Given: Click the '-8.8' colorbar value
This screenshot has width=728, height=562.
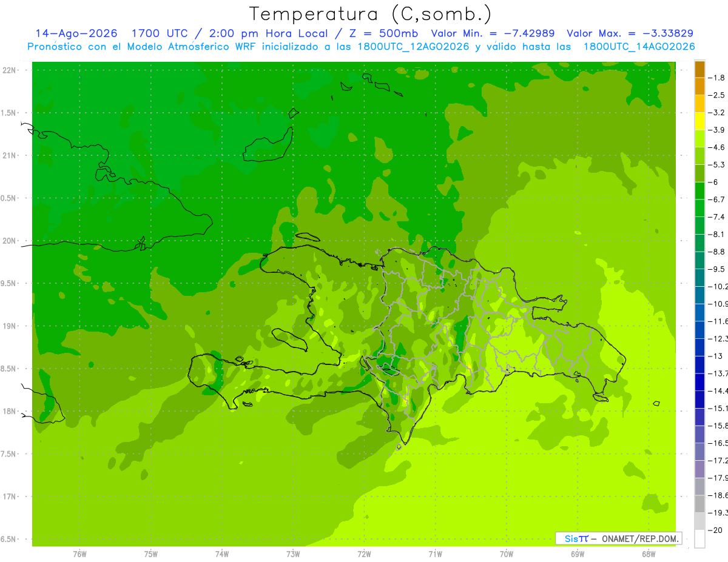Looking at the screenshot, I should point(717,252).
